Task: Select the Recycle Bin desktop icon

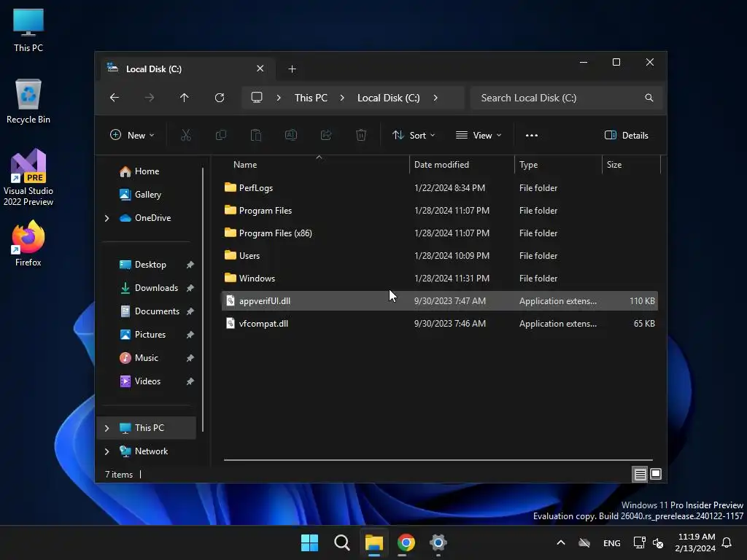Action: (x=28, y=101)
